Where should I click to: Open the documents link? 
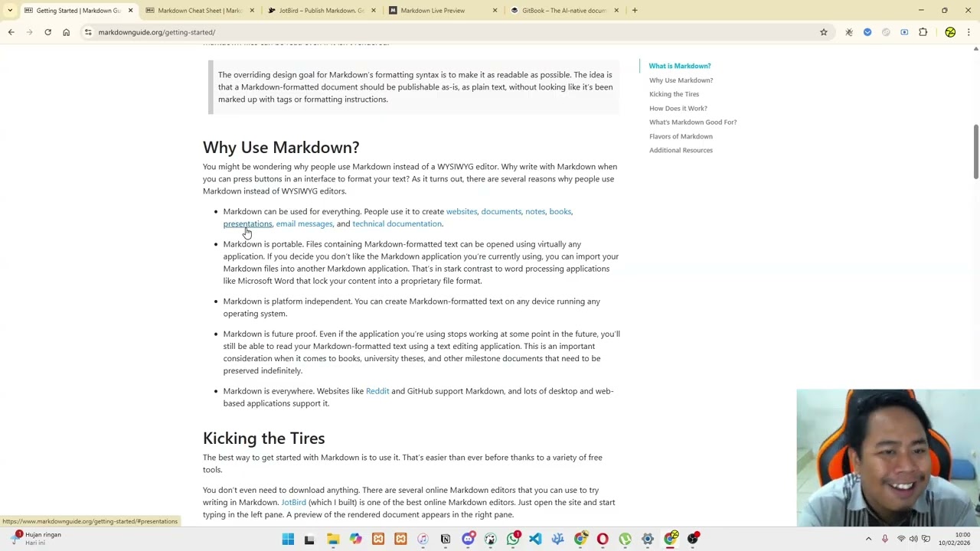(501, 211)
